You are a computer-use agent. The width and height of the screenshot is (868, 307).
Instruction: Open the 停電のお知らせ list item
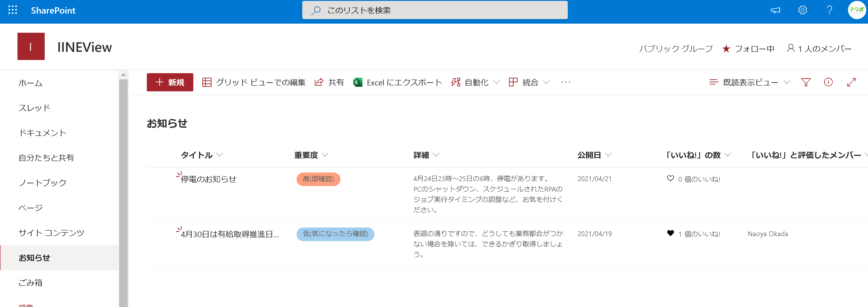pyautogui.click(x=209, y=179)
